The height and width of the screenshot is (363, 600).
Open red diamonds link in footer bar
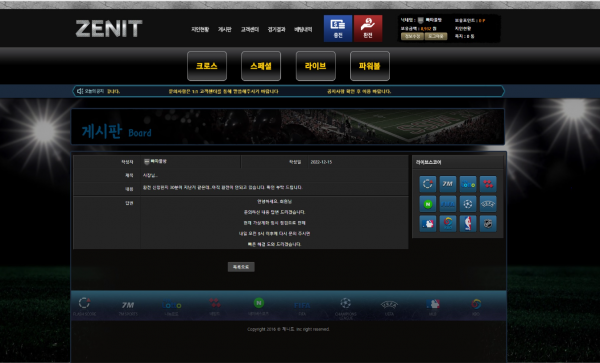pyautogui.click(x=215, y=306)
